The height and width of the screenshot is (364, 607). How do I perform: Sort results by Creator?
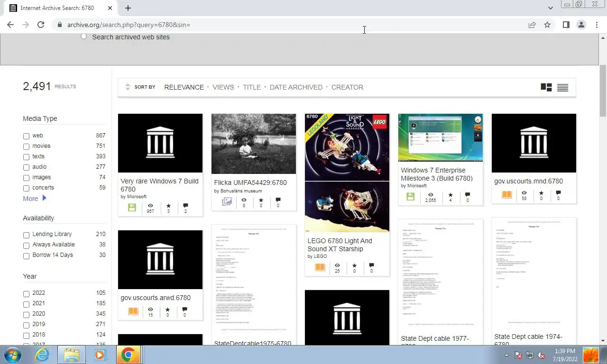(347, 87)
